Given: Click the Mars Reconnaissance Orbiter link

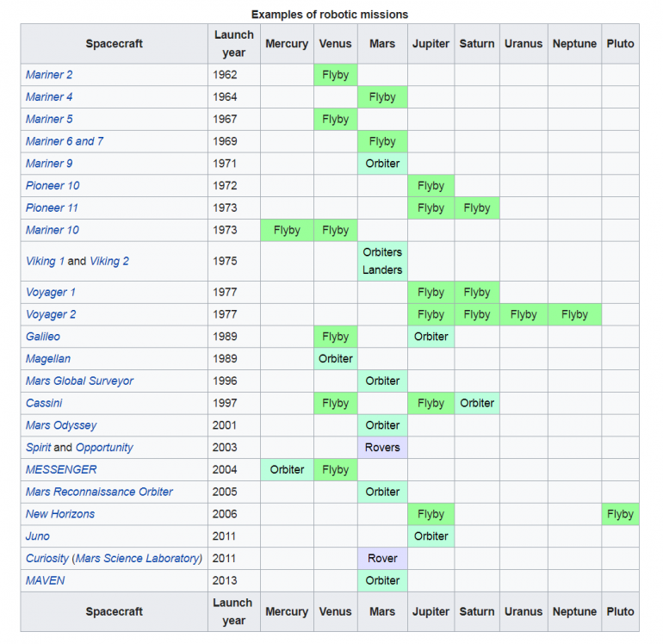Looking at the screenshot, I should 99,492.
